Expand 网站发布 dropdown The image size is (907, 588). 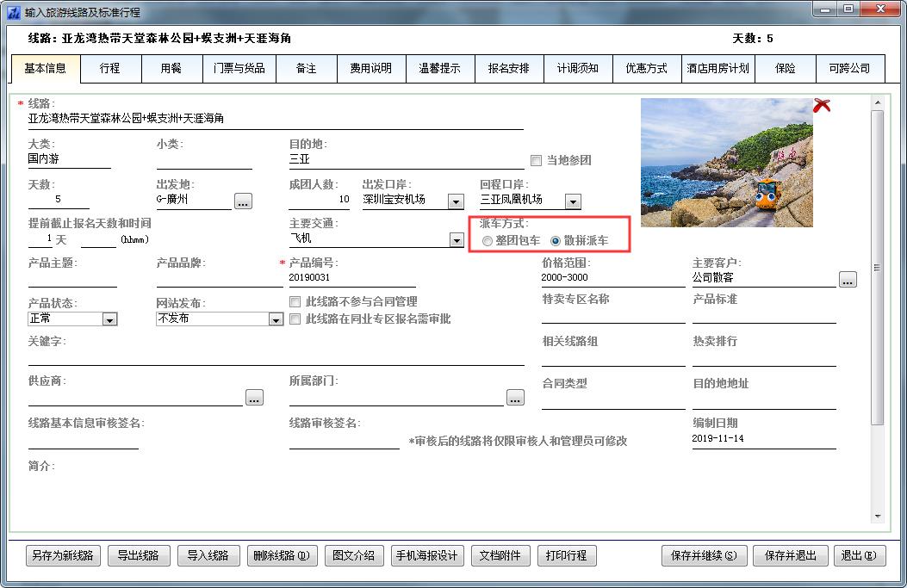coord(276,319)
